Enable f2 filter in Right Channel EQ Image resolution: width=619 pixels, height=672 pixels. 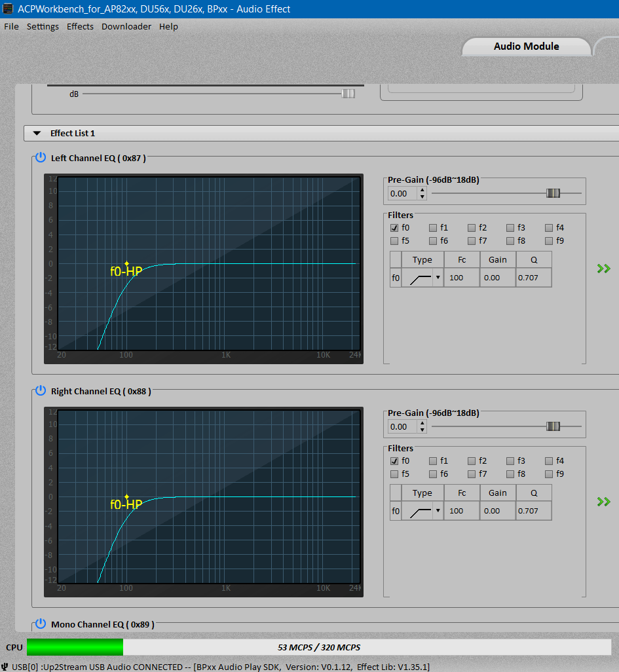pyautogui.click(x=472, y=461)
